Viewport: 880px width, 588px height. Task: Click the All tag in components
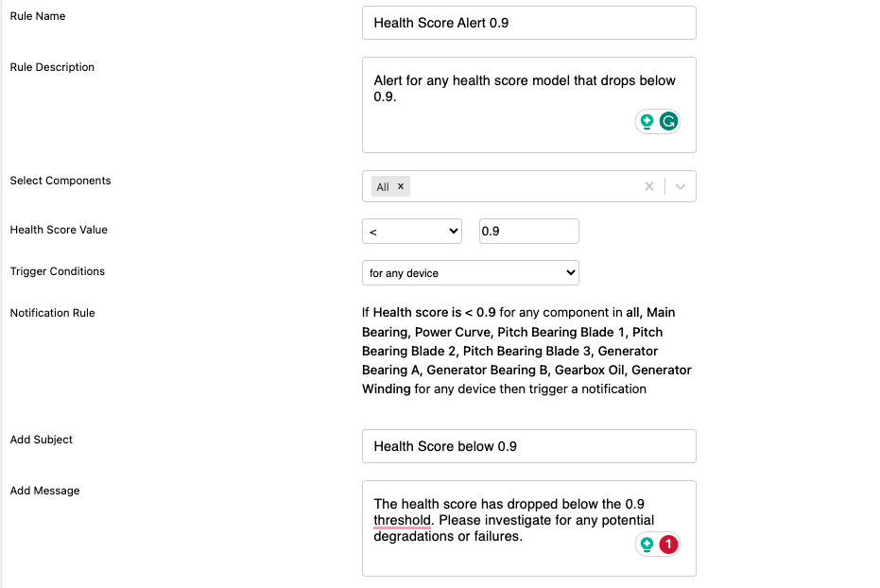(383, 187)
